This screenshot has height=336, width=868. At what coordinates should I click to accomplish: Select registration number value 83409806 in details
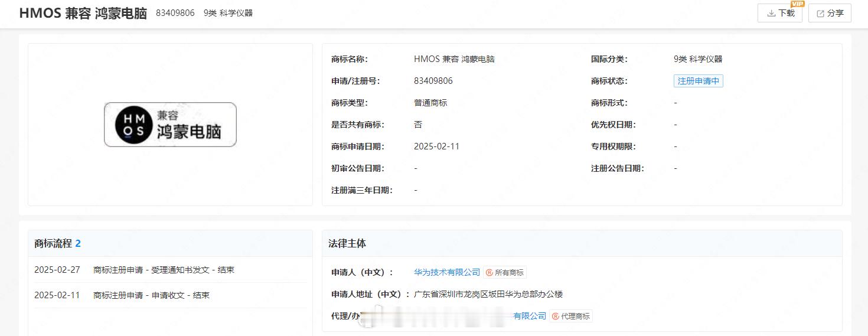point(433,81)
